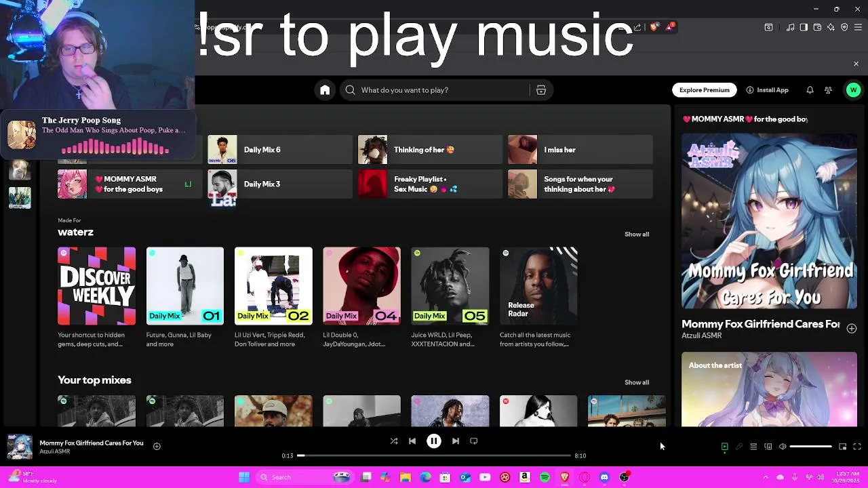
Task: Open the 'About the artist' card
Action: coord(769,390)
